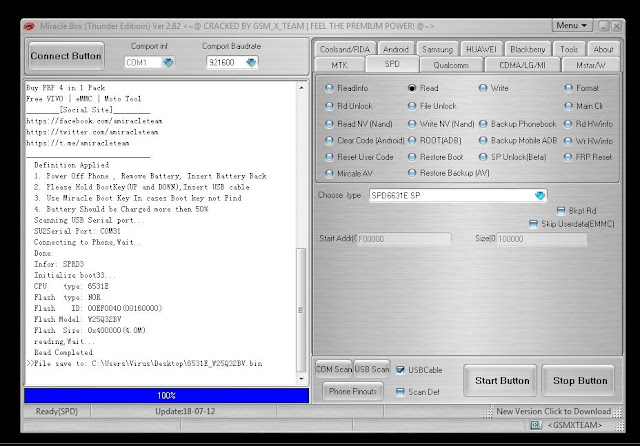Screen dimensions: 640x446
Task: Enable the Scan Def checkbox
Action: pos(400,392)
